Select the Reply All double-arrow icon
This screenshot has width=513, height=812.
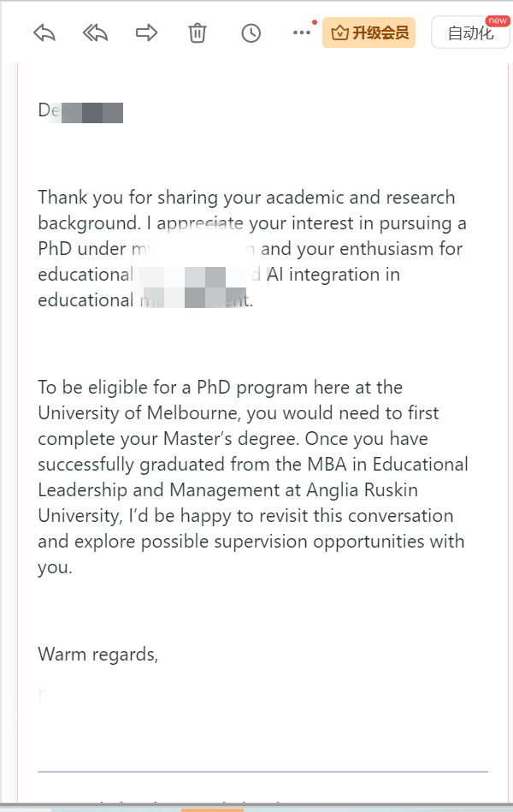click(95, 33)
